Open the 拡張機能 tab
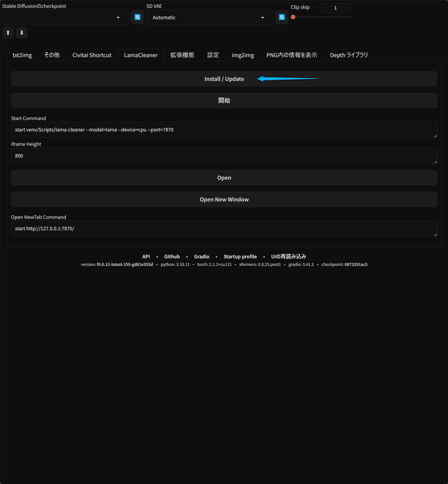 point(182,55)
